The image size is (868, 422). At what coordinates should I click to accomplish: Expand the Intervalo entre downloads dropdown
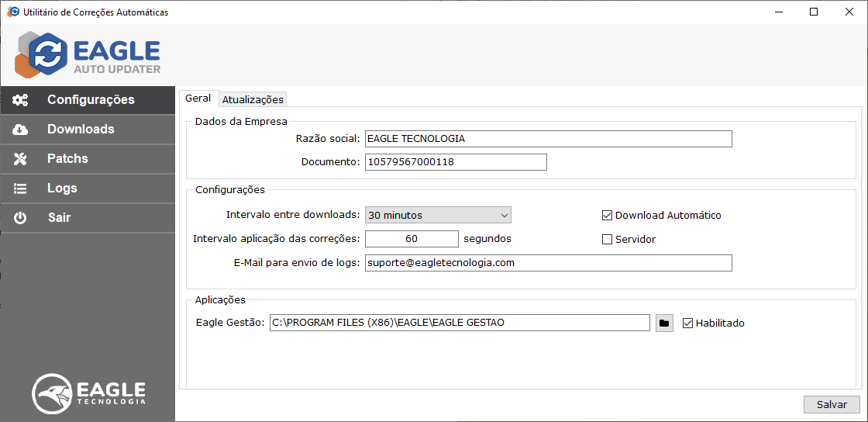pyautogui.click(x=438, y=215)
